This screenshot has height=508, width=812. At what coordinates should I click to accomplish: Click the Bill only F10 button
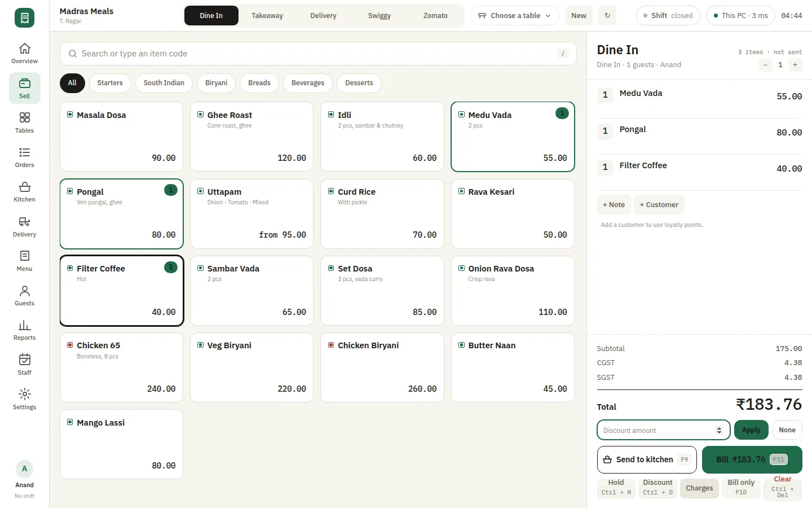click(x=741, y=488)
